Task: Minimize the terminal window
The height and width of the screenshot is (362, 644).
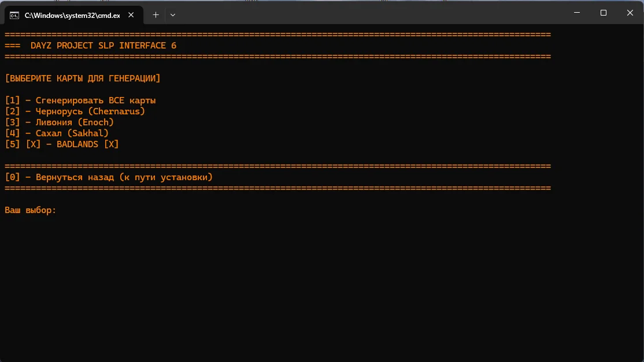Action: pyautogui.click(x=576, y=13)
